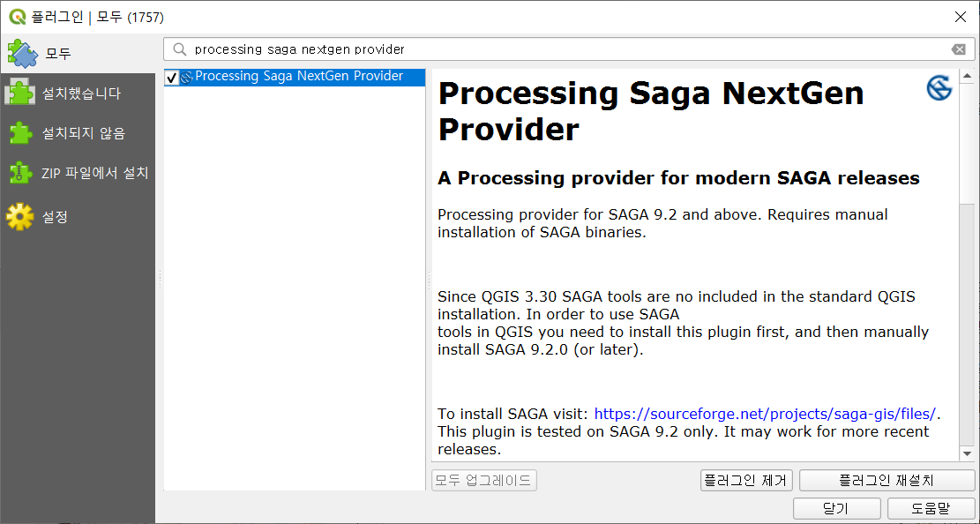
Task: Click the SAGA icon in the plugin list row
Action: point(186,77)
